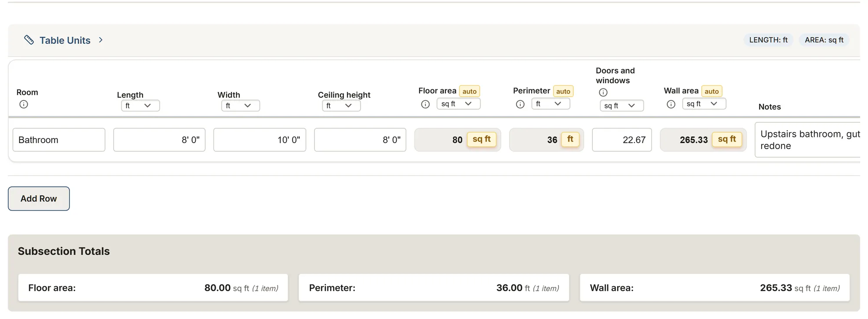Open the Room column info icon
Viewport: 868px width, 319px height.
[x=24, y=104]
